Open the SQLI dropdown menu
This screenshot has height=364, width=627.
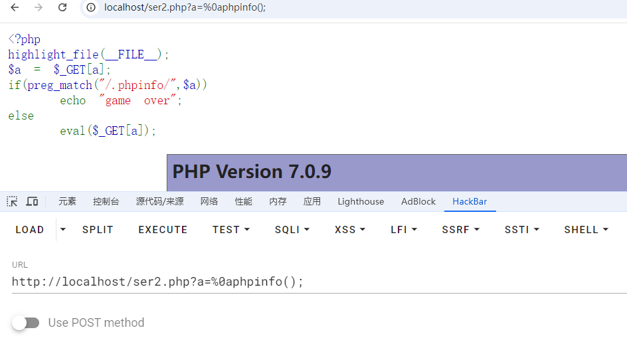(x=292, y=230)
